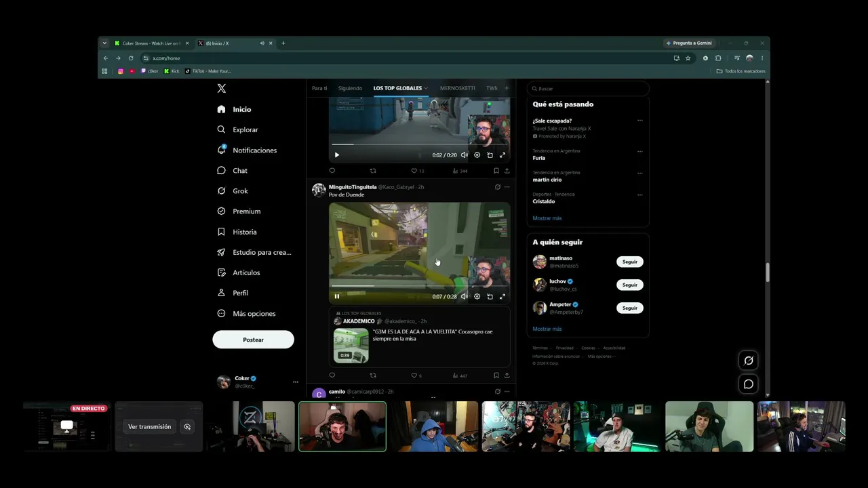Image resolution: width=868 pixels, height=488 pixels.
Task: Open Historia in the sidebar
Action: pos(237,232)
